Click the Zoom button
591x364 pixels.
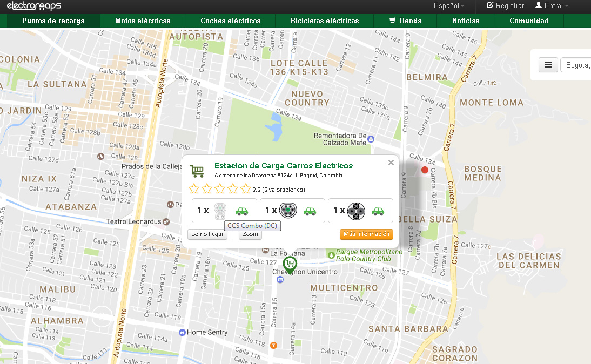[250, 234]
